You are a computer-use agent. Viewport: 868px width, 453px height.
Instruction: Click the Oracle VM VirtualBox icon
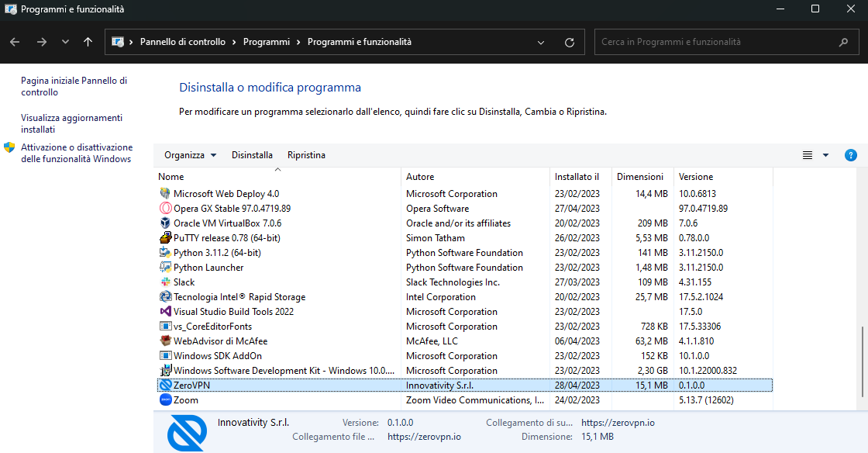tap(165, 223)
